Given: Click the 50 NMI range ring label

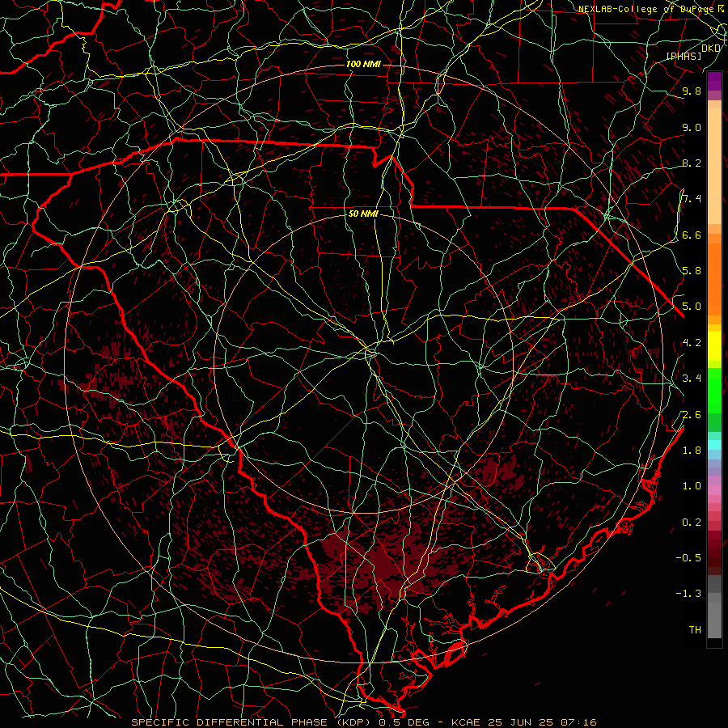Looking at the screenshot, I should click(x=363, y=214).
